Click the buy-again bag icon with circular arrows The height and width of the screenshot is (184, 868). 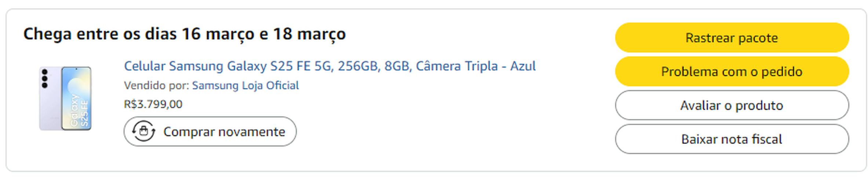(x=144, y=131)
